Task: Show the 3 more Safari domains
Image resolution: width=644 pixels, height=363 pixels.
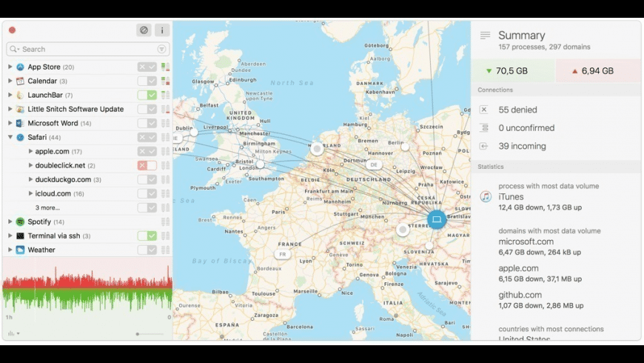Action: pyautogui.click(x=47, y=207)
